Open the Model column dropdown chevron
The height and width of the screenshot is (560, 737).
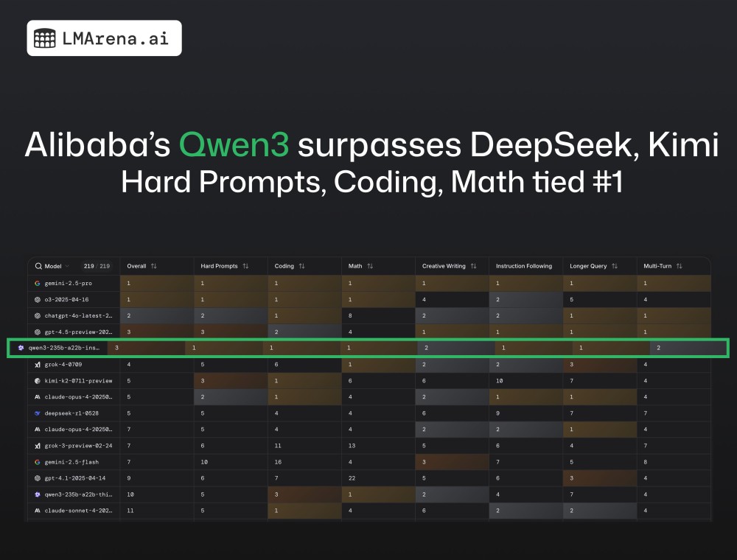pos(68,266)
